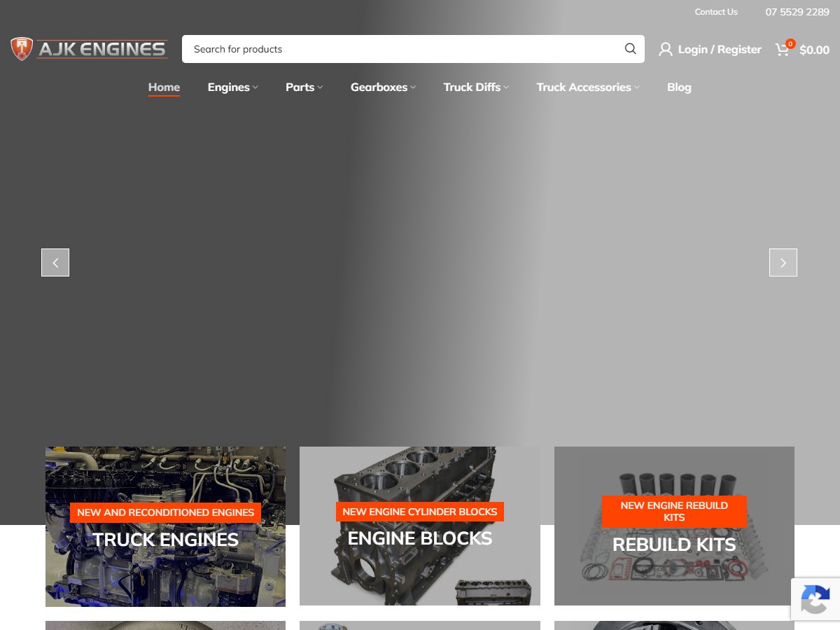Open the Rebuild Kits category card
Image resolution: width=840 pixels, height=630 pixels.
pyautogui.click(x=674, y=526)
